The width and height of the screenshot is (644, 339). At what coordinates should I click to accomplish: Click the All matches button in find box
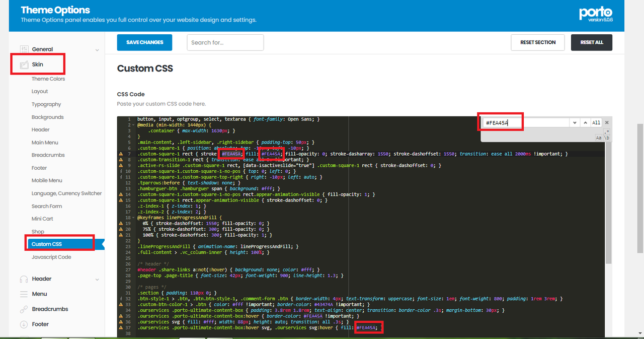(596, 123)
